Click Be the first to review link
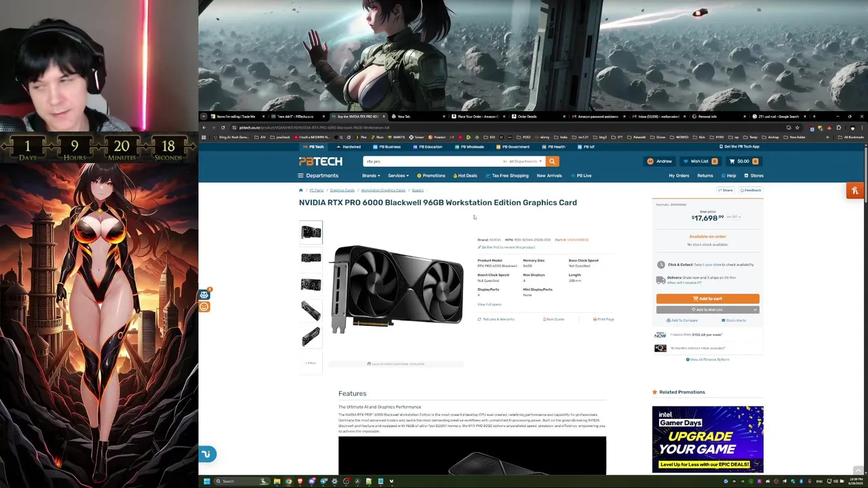 click(x=507, y=247)
